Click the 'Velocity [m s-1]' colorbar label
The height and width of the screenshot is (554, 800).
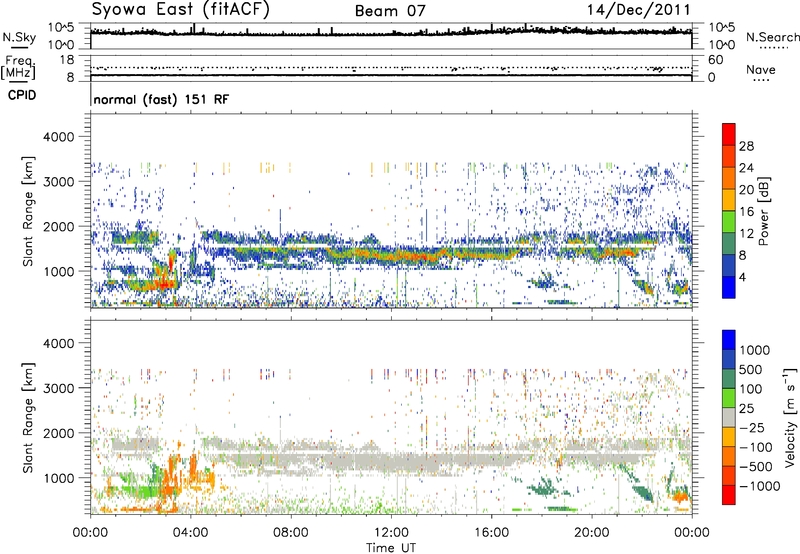click(x=790, y=417)
